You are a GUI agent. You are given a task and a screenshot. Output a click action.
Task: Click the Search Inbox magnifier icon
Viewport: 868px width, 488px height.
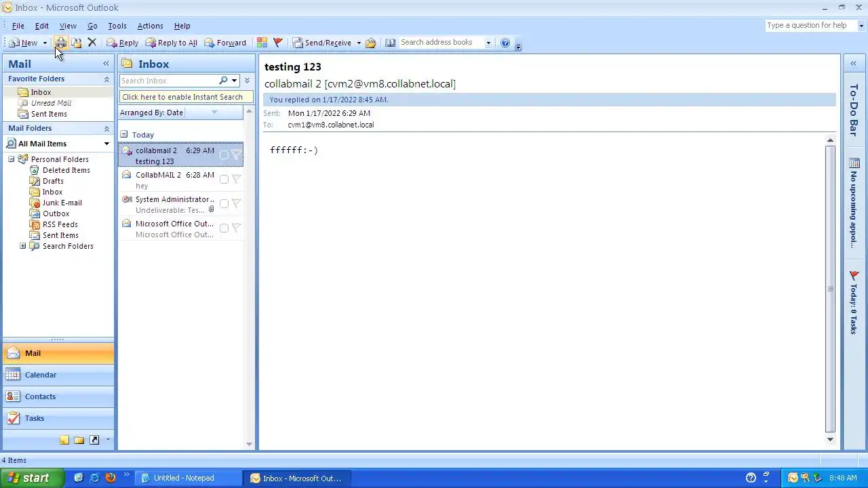(223, 81)
